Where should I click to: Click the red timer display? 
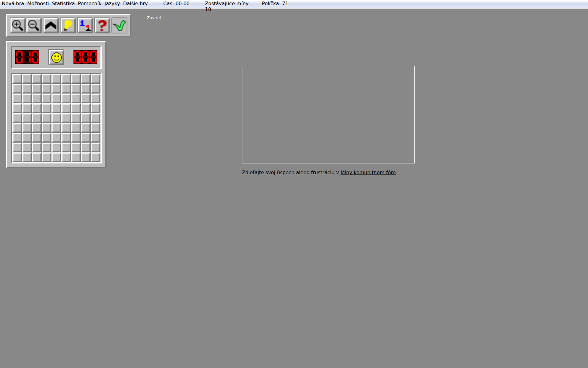[85, 57]
